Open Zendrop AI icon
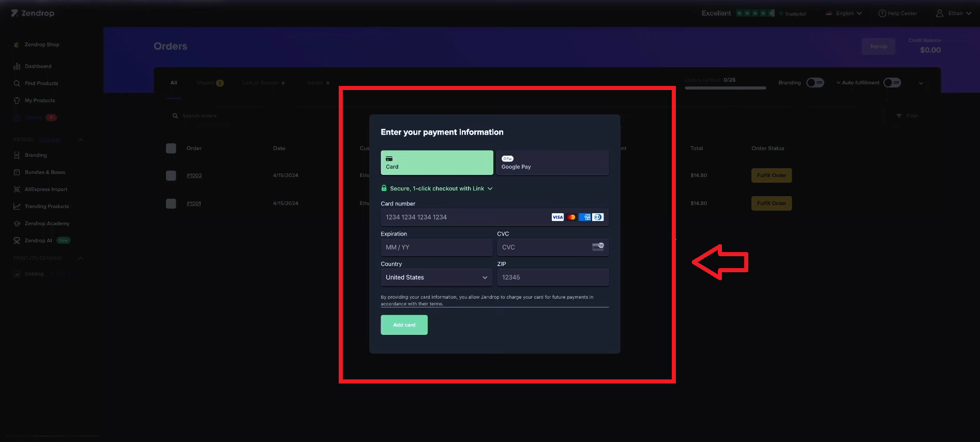The height and width of the screenshot is (442, 980). [x=17, y=241]
